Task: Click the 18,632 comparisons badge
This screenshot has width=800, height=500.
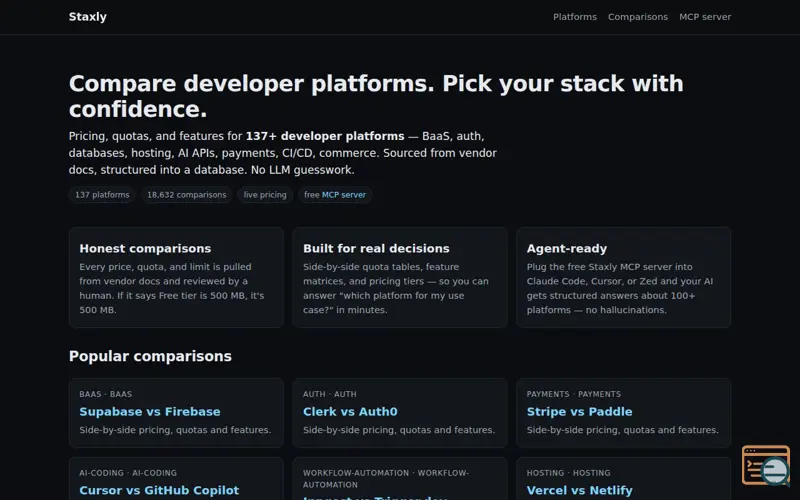Action: click(186, 195)
